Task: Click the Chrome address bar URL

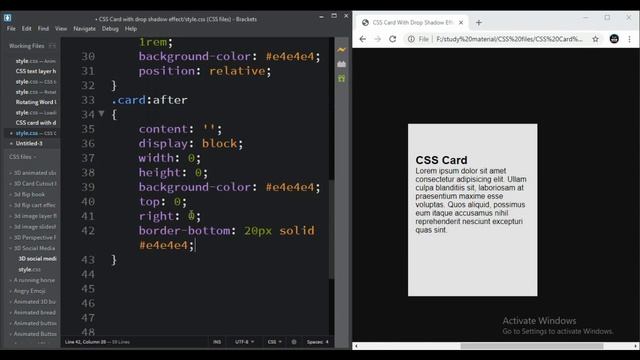Action: tap(509, 39)
